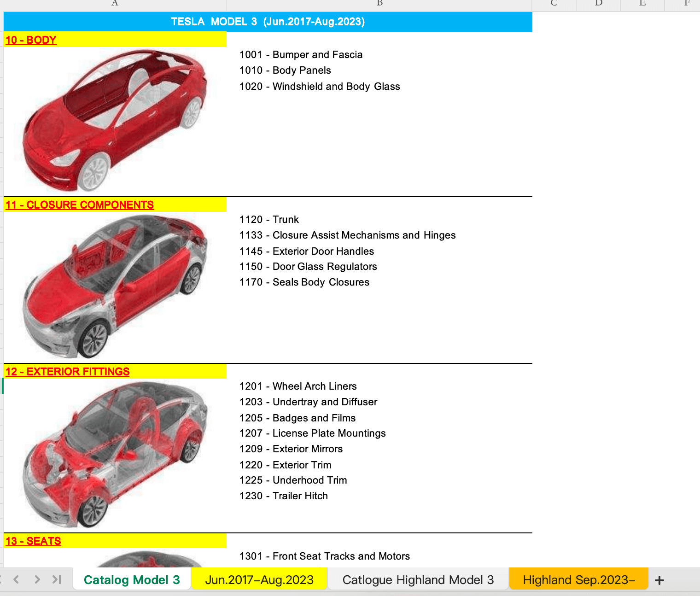Click '1201 - Wheel Arch Liners' text
The image size is (700, 596).
[x=298, y=386]
